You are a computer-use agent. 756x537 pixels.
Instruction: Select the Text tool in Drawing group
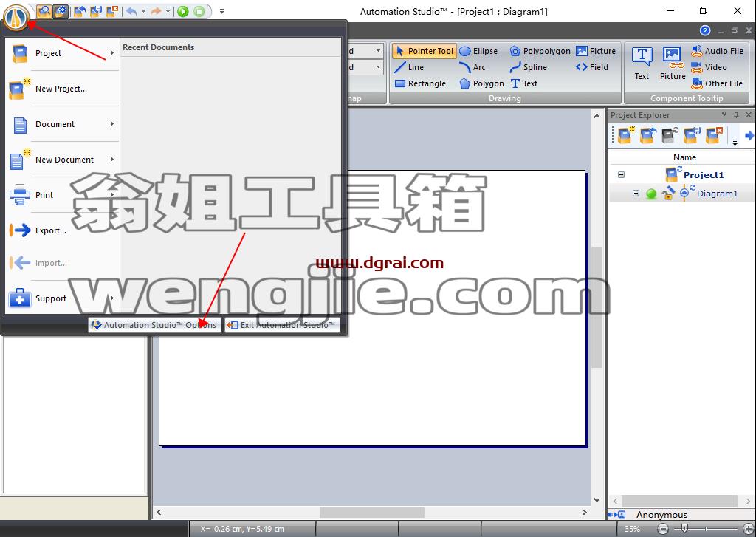[524, 83]
